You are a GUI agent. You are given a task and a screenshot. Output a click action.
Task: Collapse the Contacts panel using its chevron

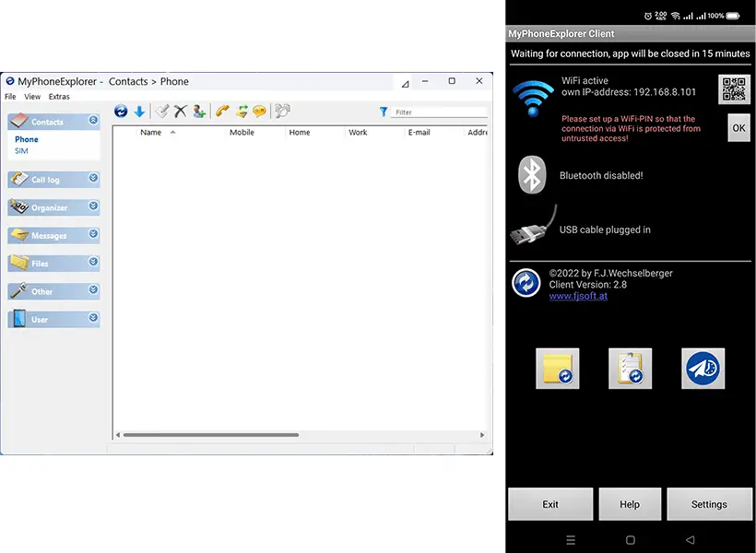93,120
